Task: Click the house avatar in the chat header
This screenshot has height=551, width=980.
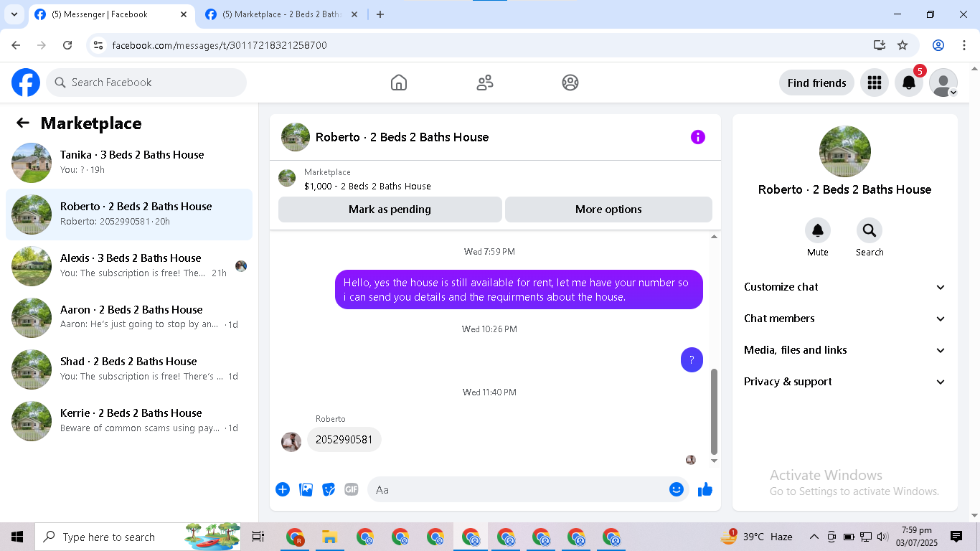Action: (x=296, y=137)
